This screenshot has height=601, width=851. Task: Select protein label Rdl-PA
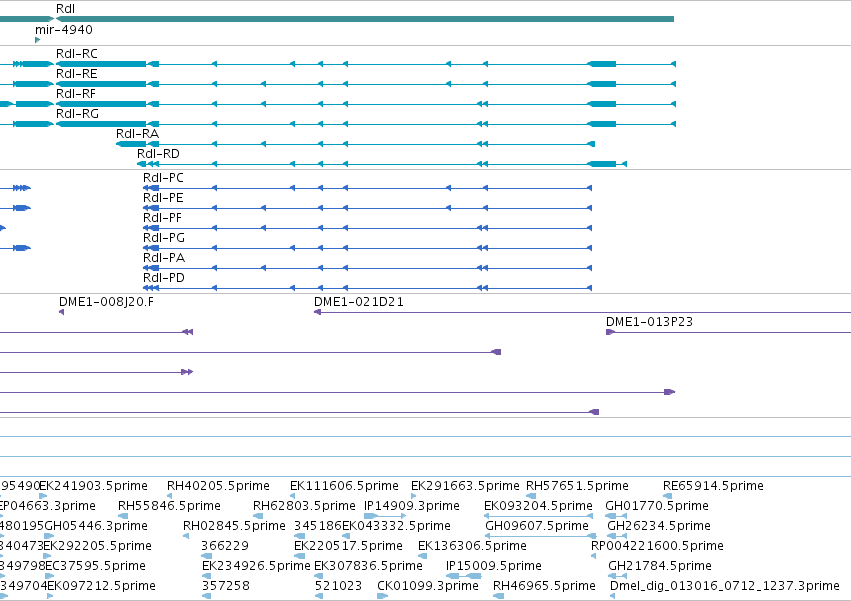pyautogui.click(x=164, y=257)
